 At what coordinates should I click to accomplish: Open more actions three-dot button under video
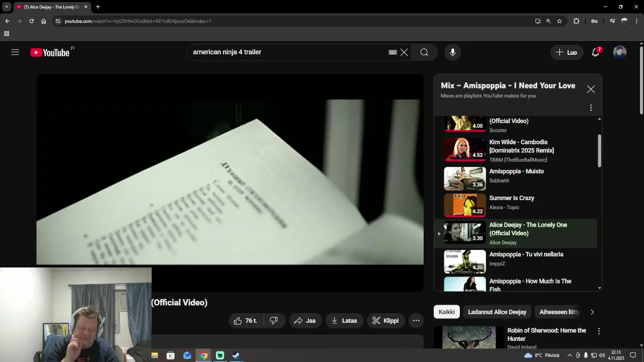[x=416, y=321]
